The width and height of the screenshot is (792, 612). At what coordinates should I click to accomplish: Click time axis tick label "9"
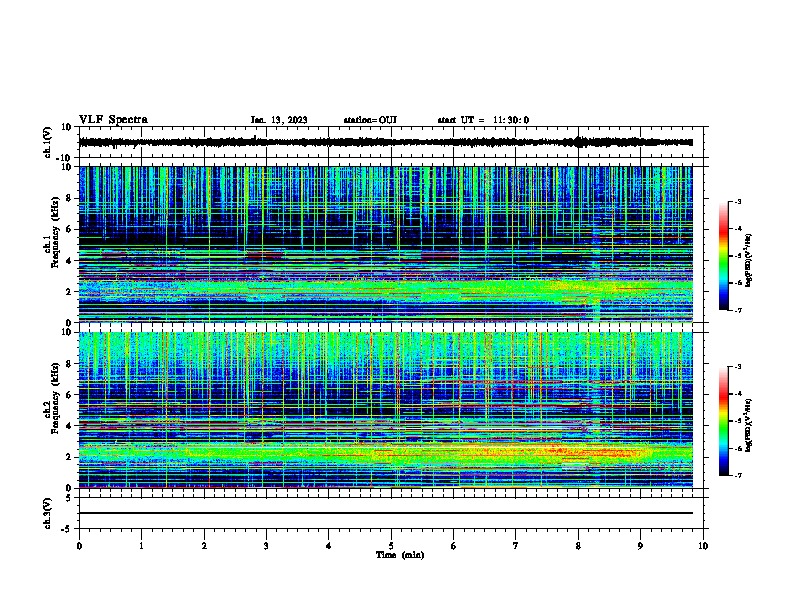[640, 546]
